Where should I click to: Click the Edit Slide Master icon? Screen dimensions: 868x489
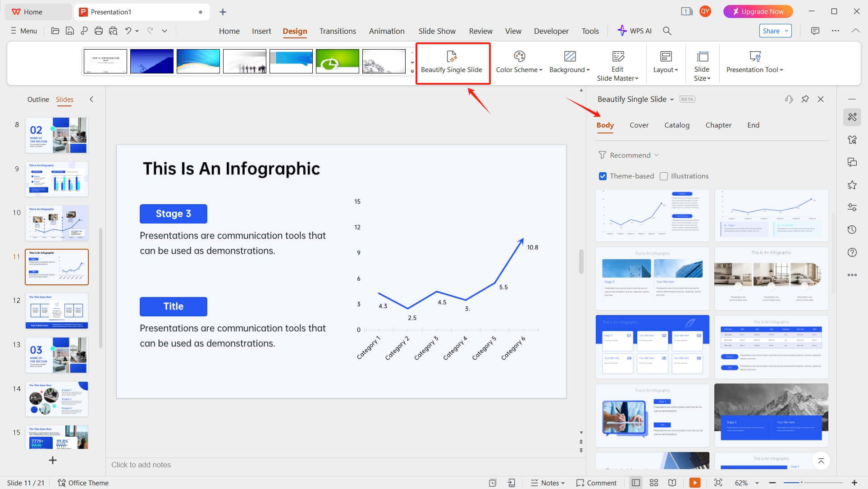(x=618, y=56)
